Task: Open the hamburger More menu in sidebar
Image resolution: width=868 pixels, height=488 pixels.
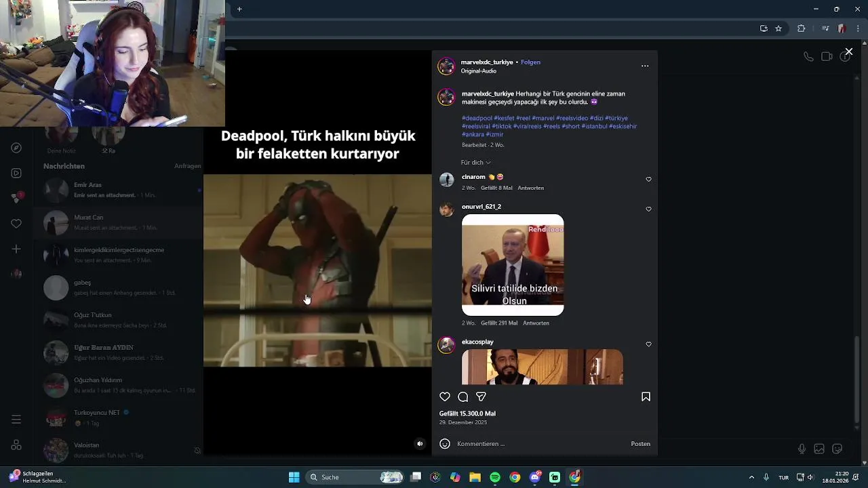Action: 16,420
